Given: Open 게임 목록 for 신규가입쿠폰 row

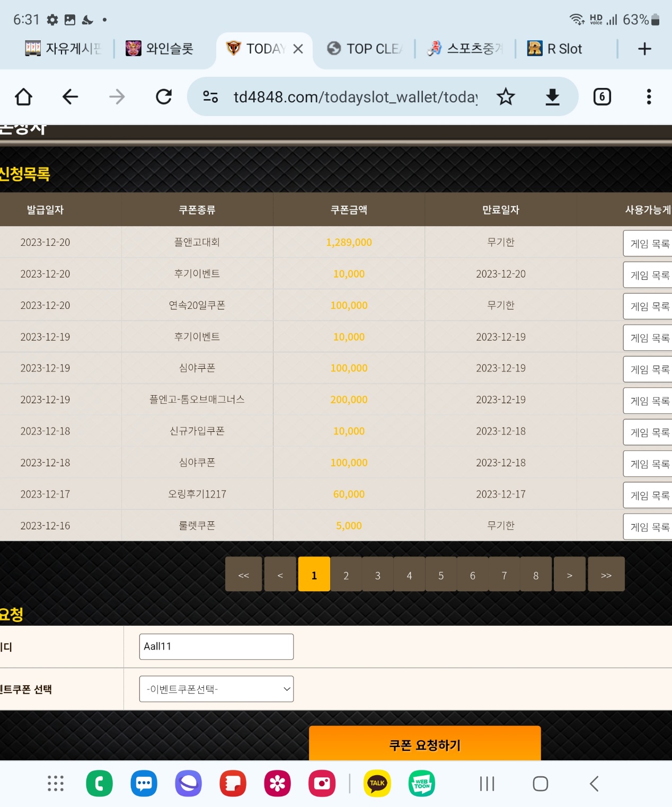Looking at the screenshot, I should 648,432.
